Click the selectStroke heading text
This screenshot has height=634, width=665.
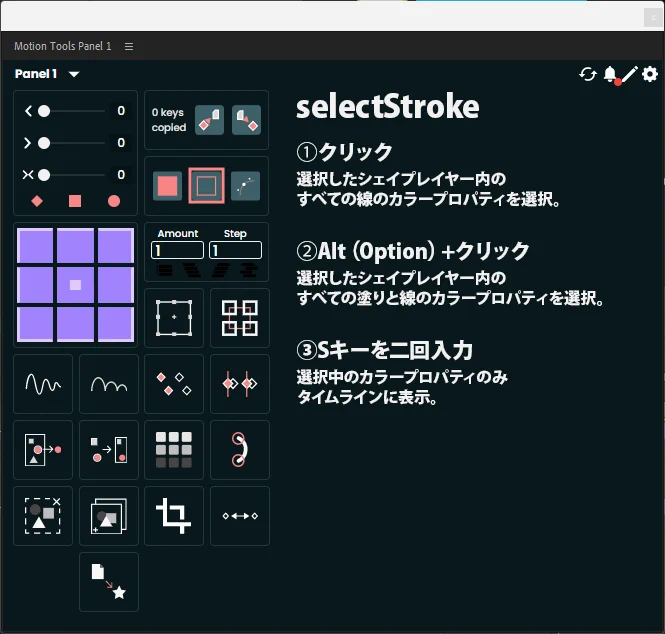[x=388, y=106]
